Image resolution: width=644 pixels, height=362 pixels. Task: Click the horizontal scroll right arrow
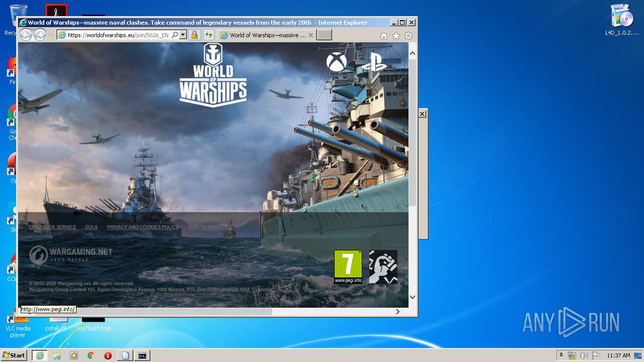[397, 312]
